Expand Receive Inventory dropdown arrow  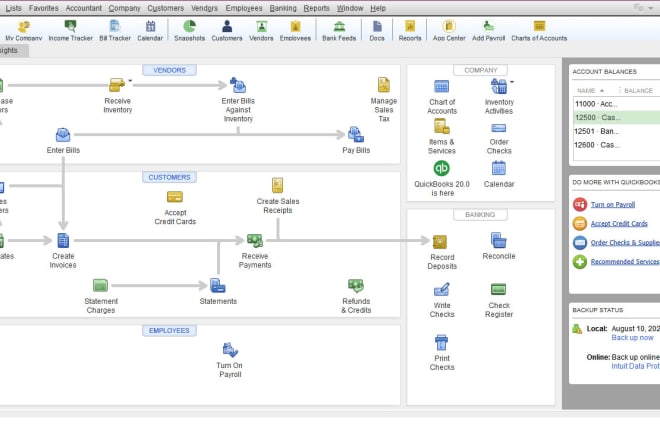[x=130, y=80]
